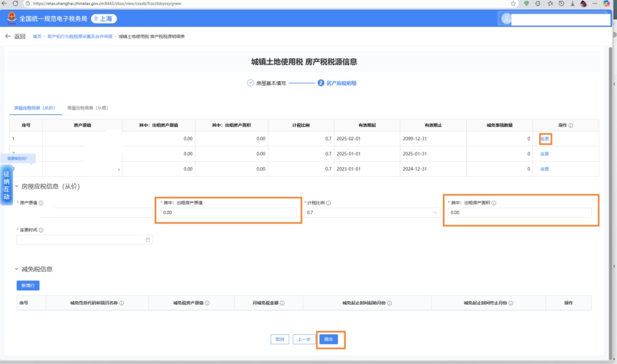Click the calendar icon in 变更时间 field

point(147,240)
